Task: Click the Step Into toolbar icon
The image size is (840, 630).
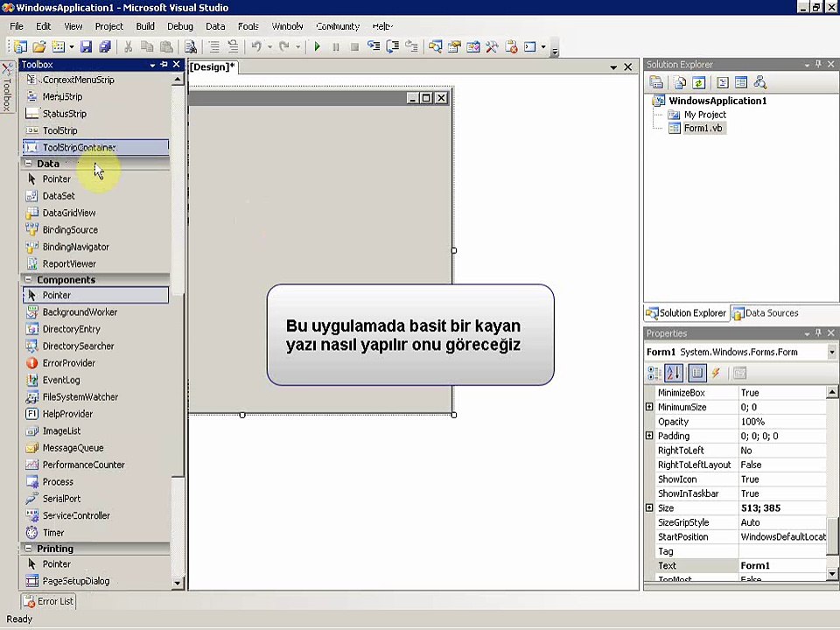Action: [x=374, y=46]
